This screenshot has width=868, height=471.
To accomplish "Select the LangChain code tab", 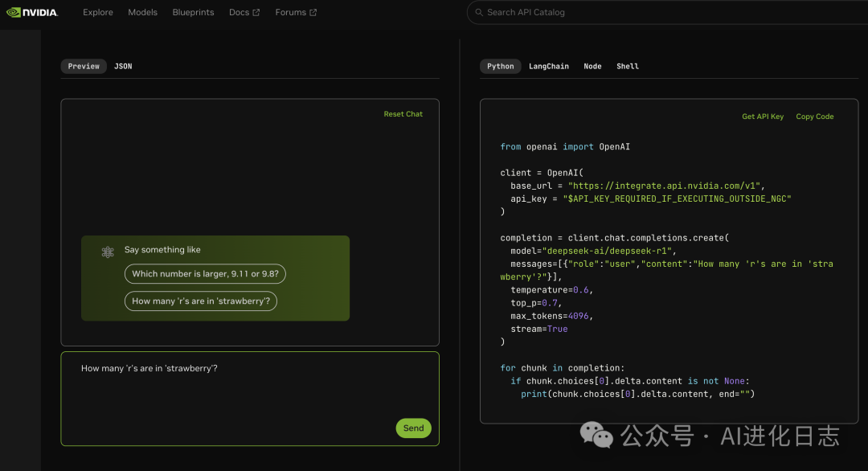I will [549, 67].
